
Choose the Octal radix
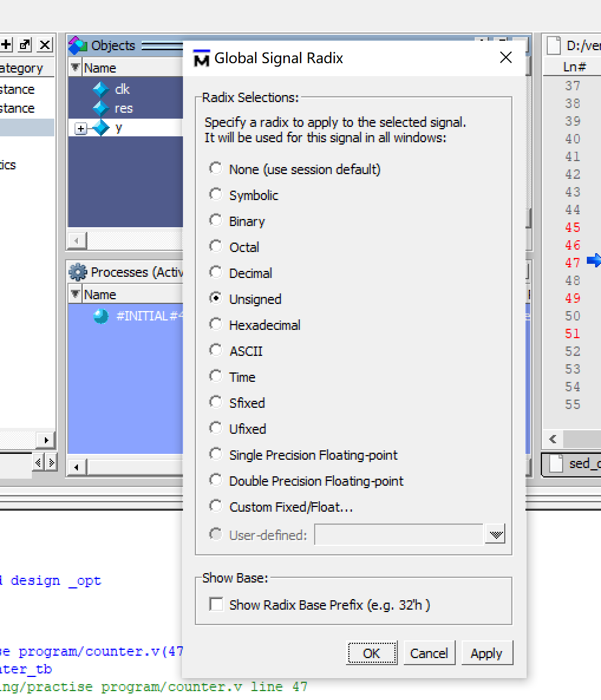(x=215, y=247)
